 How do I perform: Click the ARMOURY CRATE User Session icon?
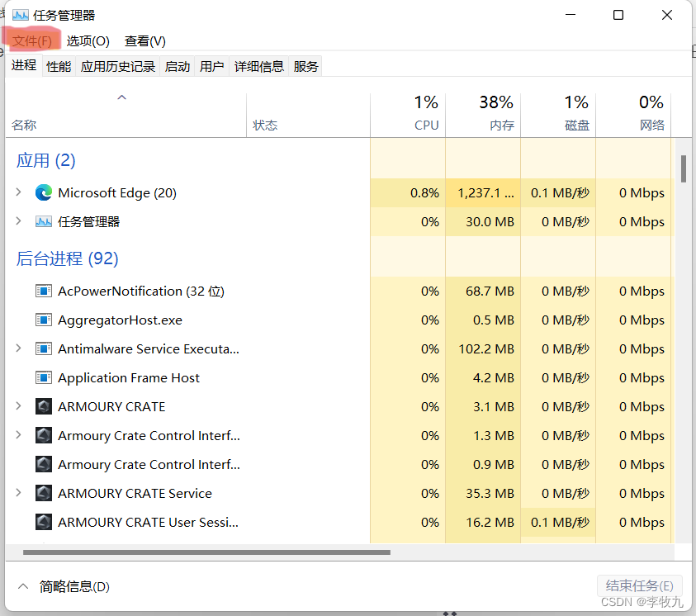[x=44, y=522]
